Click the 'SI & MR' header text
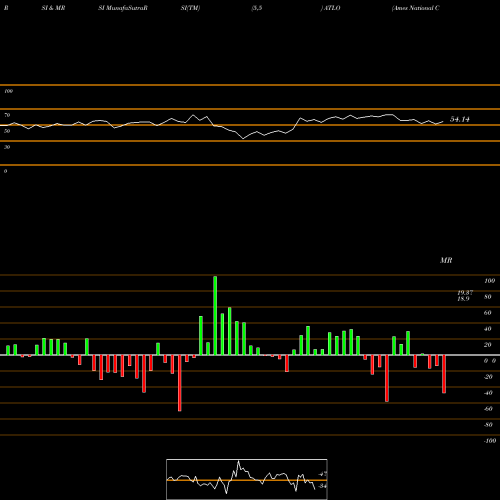 (53, 8)
